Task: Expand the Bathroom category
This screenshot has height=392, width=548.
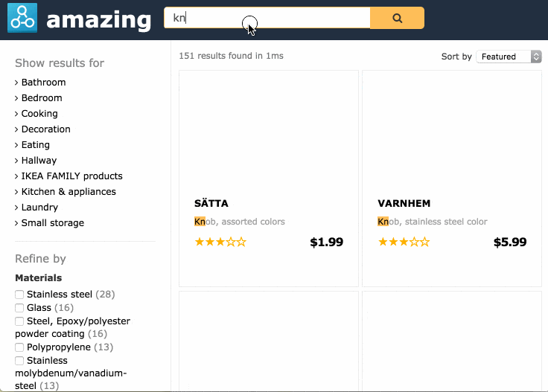Action: [x=43, y=83]
